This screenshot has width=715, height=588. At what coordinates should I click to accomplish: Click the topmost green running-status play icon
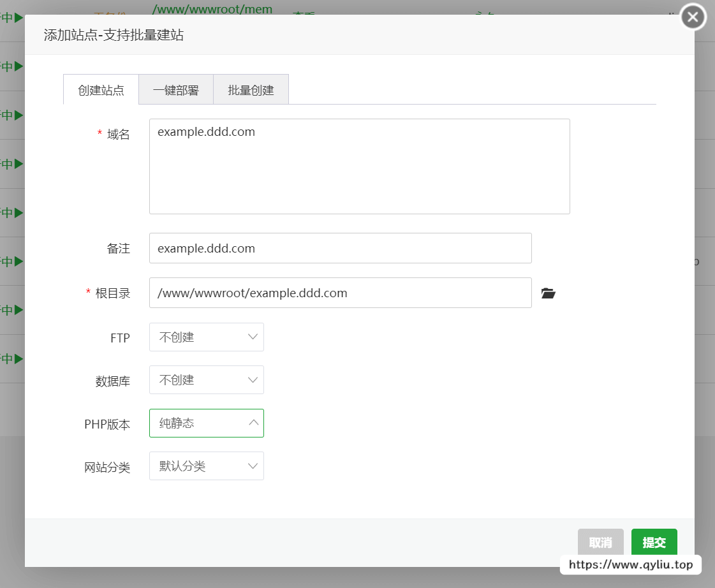[18, 18]
